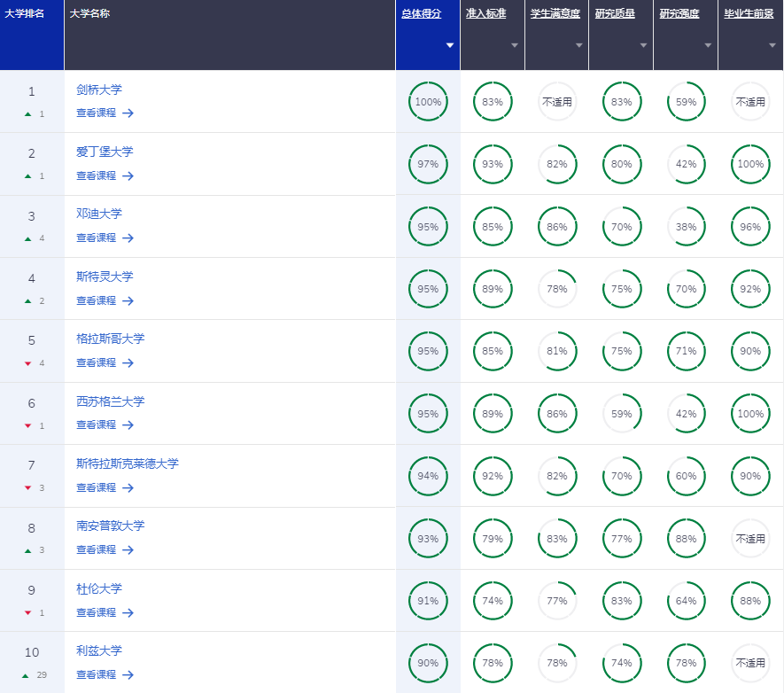
Task: Open 斯特拉斯克莱德大学 university link
Action: [x=127, y=463]
